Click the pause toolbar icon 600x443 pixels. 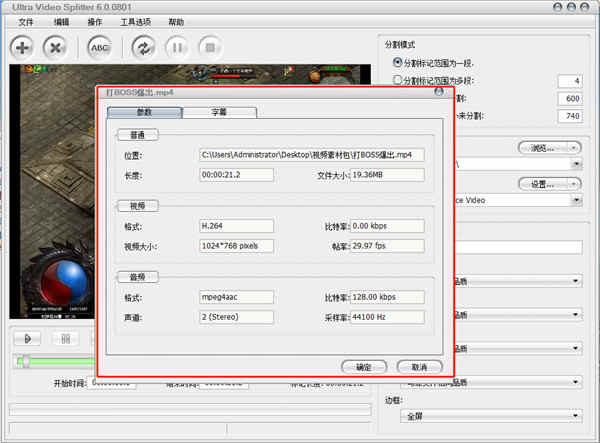coord(177,48)
